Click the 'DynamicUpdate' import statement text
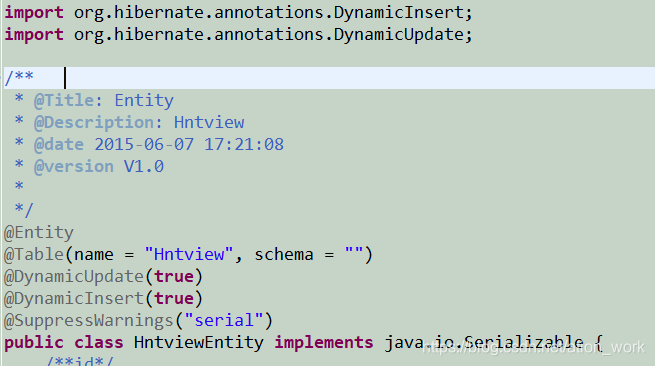Screen dimensions: 655x366 click(238, 35)
